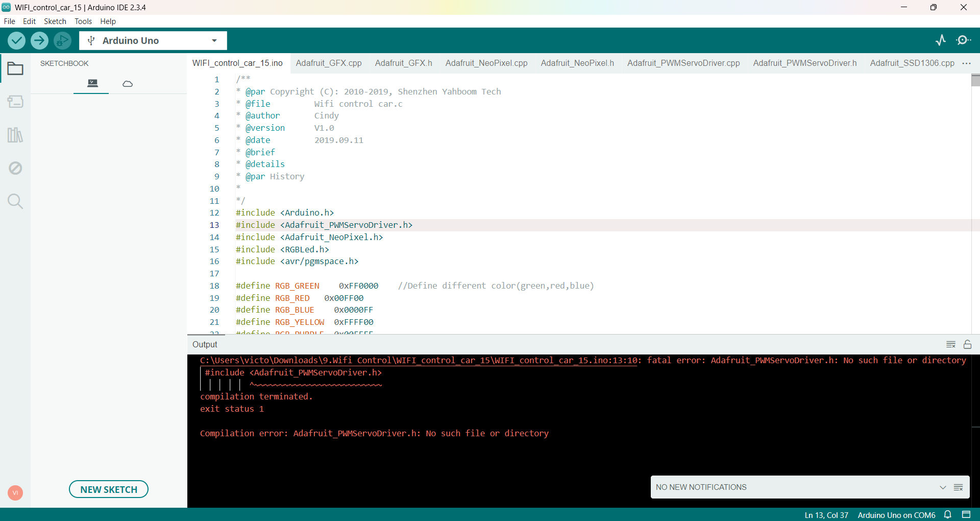Open the Sketchbook sidebar icon
Viewport: 980px width, 521px height.
point(16,68)
